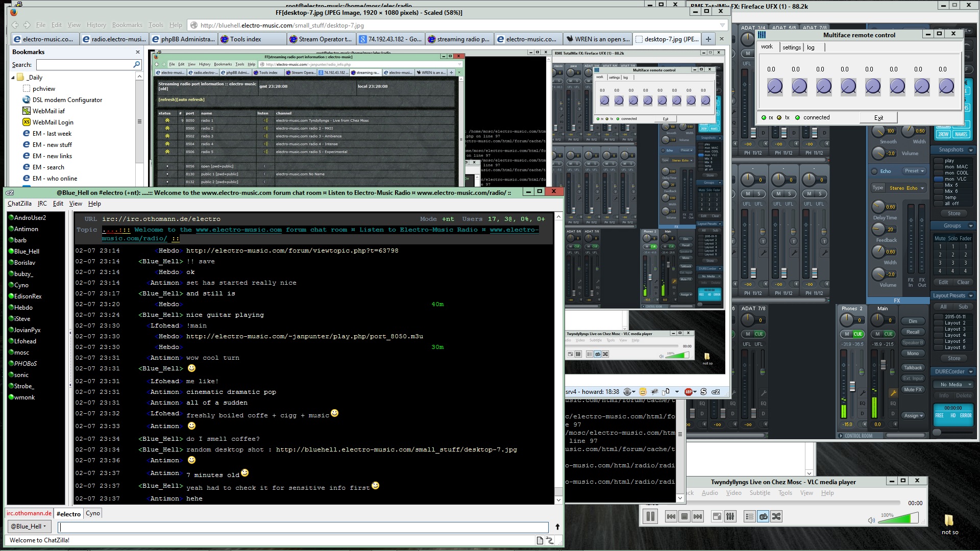
Task: Click the Main channel fader
Action: click(883, 365)
